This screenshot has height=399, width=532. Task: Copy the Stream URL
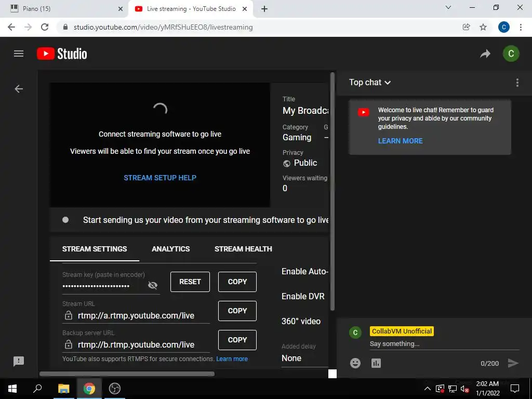[237, 311]
